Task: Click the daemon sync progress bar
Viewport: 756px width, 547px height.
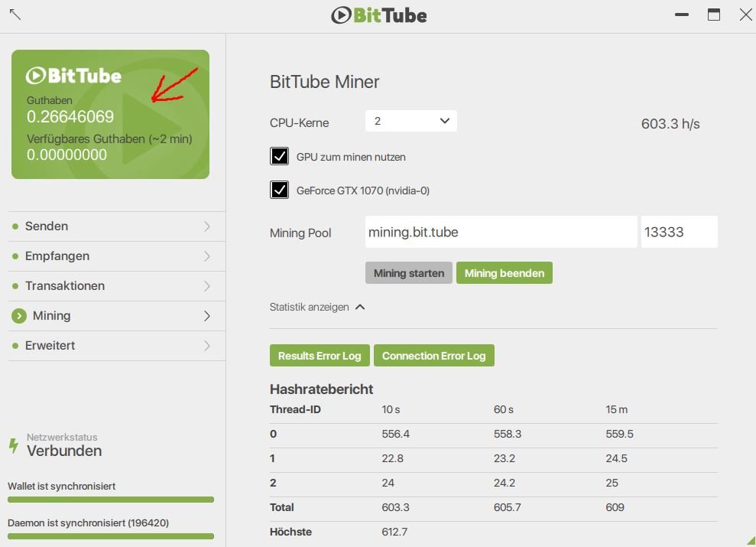Action: tap(111, 536)
